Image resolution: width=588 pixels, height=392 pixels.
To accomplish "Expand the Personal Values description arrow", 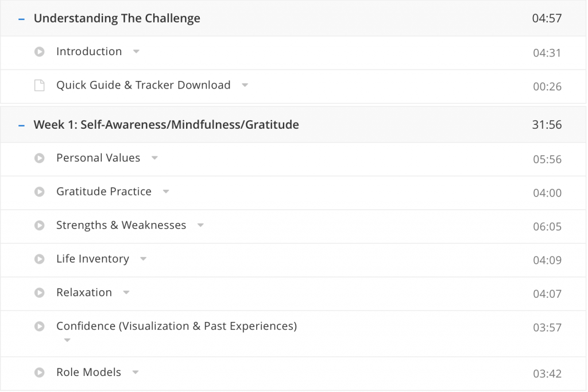I will [154, 158].
